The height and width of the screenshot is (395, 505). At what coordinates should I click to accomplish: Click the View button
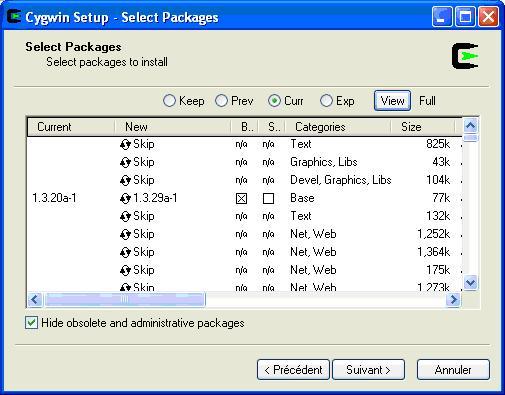tap(392, 101)
